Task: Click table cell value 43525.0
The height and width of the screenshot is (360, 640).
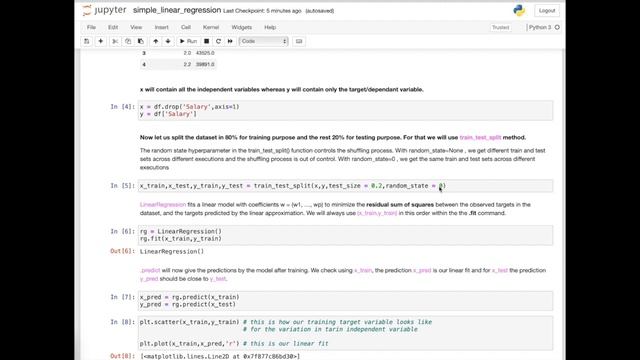Action: click(x=205, y=53)
